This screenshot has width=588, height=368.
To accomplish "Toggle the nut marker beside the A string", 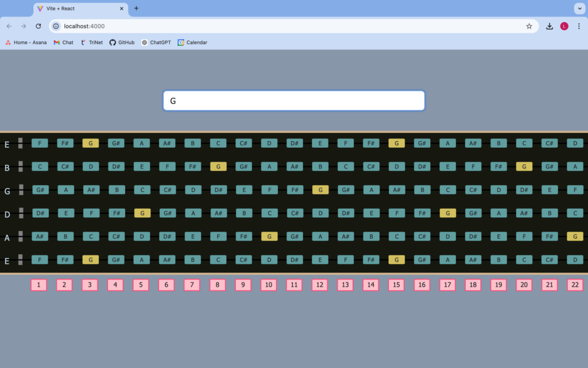I will tap(21, 236).
